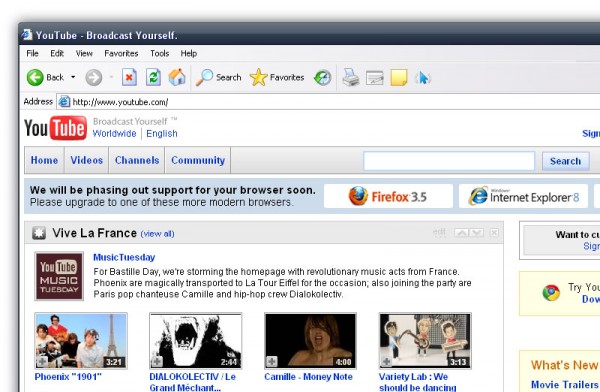Open the Help menu
The width and height of the screenshot is (600, 392).
(189, 53)
